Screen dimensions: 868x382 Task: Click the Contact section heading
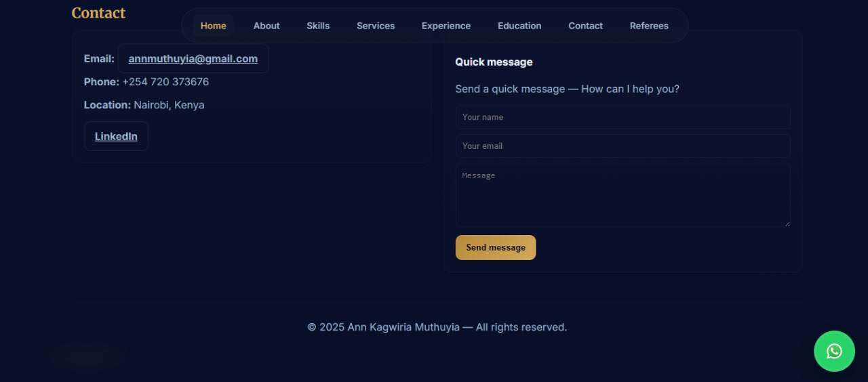point(98,13)
